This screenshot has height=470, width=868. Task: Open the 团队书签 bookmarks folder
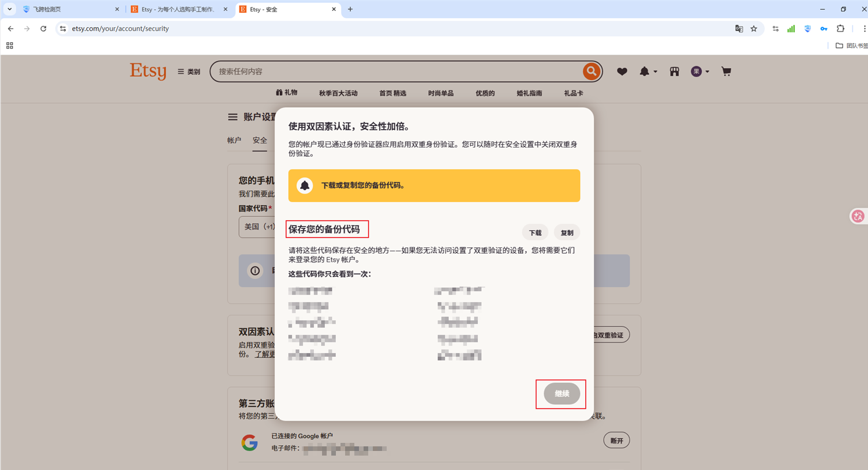click(x=851, y=46)
